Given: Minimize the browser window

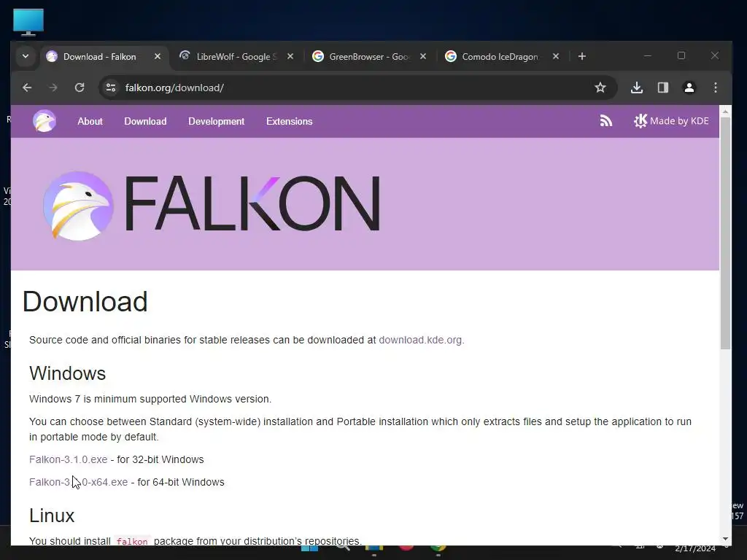Looking at the screenshot, I should point(647,55).
